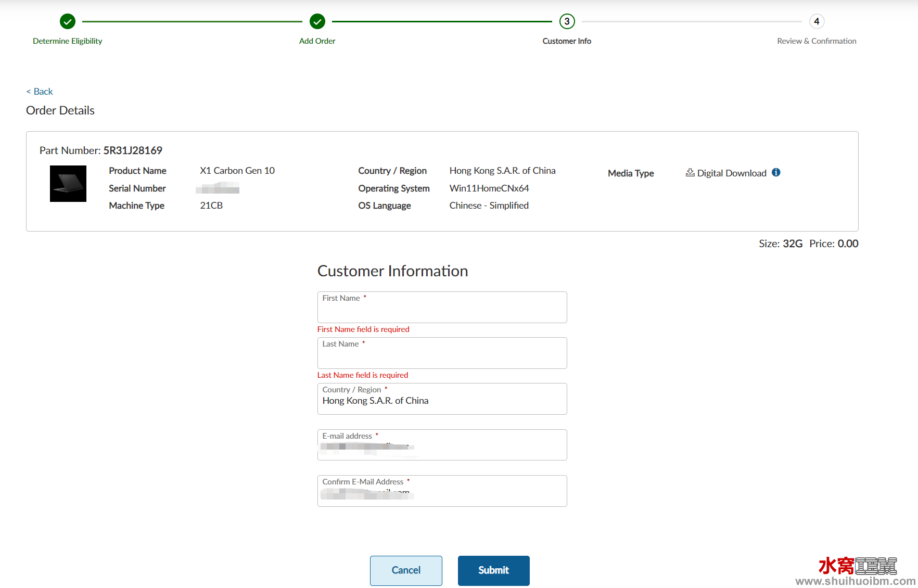Select the step 3 Customer Info circle
This screenshot has height=588, width=918.
567,21
